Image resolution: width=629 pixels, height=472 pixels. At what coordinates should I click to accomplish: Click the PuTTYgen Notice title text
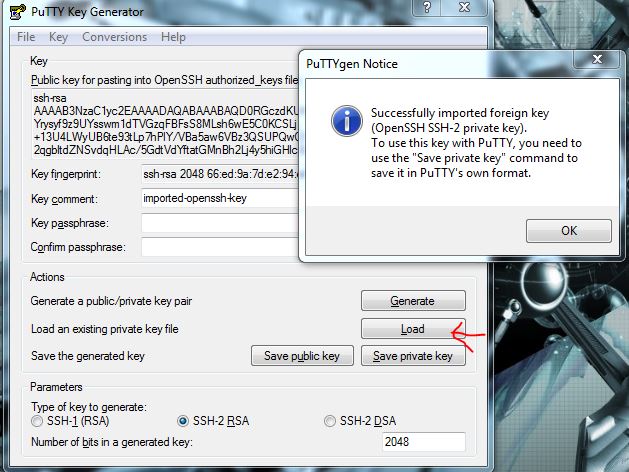click(x=352, y=64)
